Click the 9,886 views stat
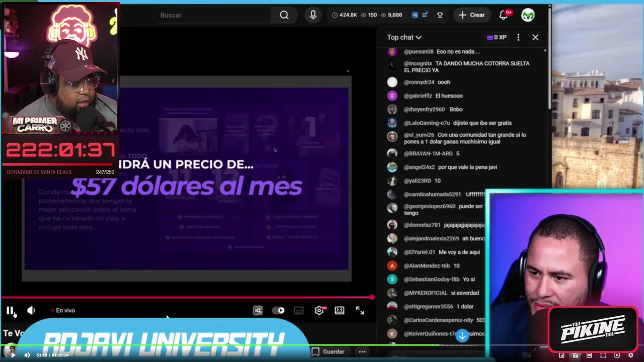 [391, 15]
